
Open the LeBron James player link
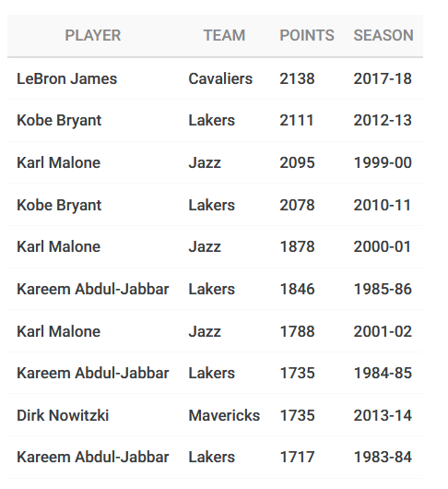[66, 78]
